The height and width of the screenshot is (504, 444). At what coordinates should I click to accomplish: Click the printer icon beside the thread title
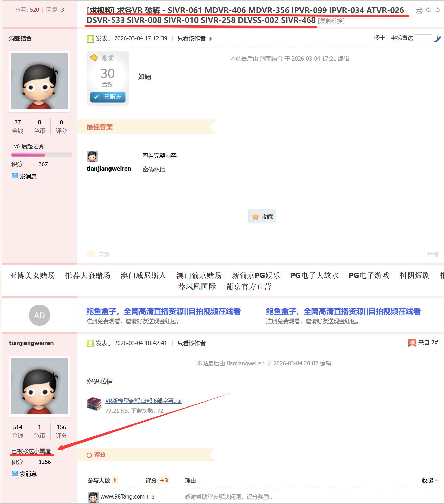click(419, 10)
